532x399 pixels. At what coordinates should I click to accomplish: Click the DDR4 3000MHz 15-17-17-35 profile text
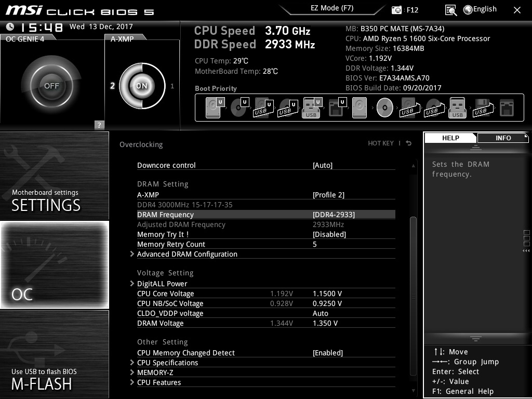pyautogui.click(x=184, y=205)
